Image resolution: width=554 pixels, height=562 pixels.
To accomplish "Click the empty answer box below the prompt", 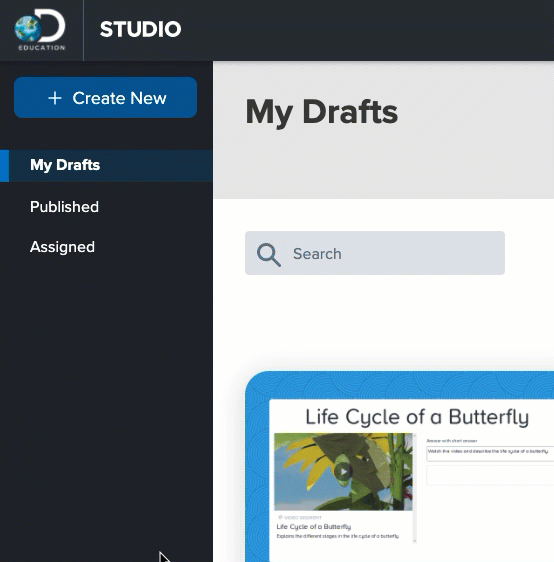I will pos(490,476).
